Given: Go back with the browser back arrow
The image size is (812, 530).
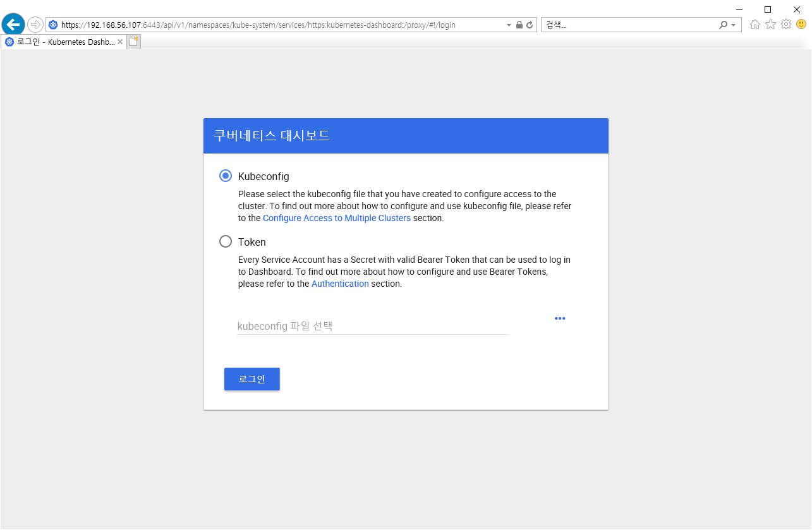Looking at the screenshot, I should pyautogui.click(x=13, y=25).
